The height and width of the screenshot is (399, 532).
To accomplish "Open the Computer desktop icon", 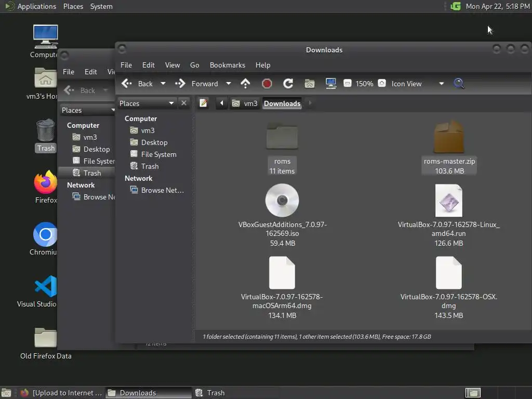I will point(46,37).
